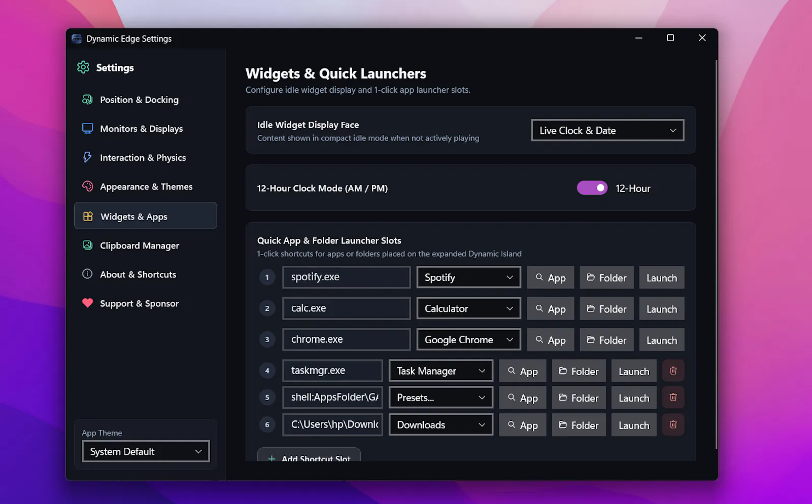Click the Interaction & Physics lightning icon

coord(87,157)
